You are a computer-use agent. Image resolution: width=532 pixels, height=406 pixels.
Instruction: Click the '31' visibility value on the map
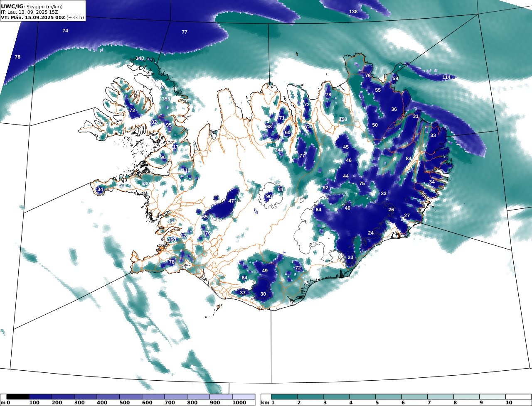416,116
